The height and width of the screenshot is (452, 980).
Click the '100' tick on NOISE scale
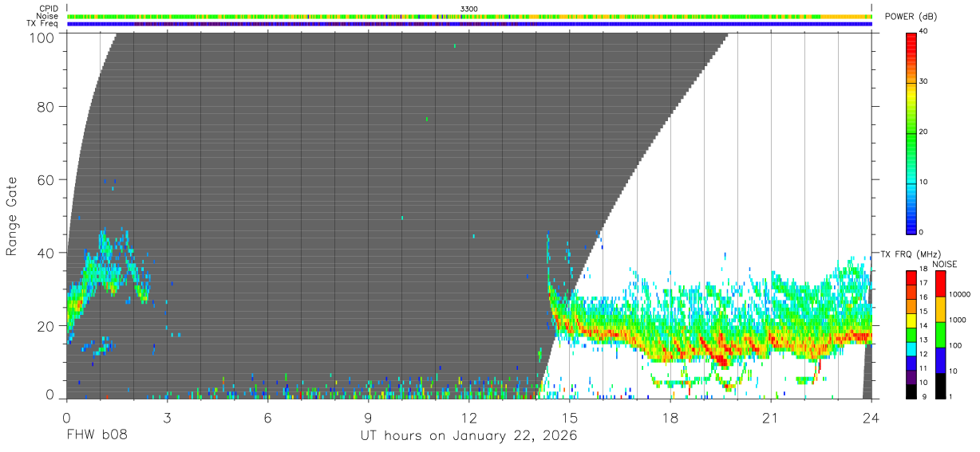tap(956, 346)
